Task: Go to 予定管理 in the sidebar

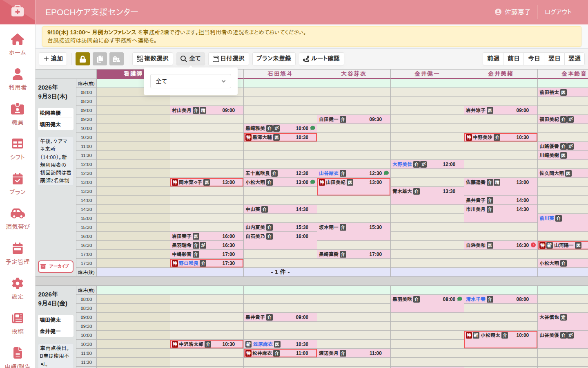Action: (x=18, y=254)
